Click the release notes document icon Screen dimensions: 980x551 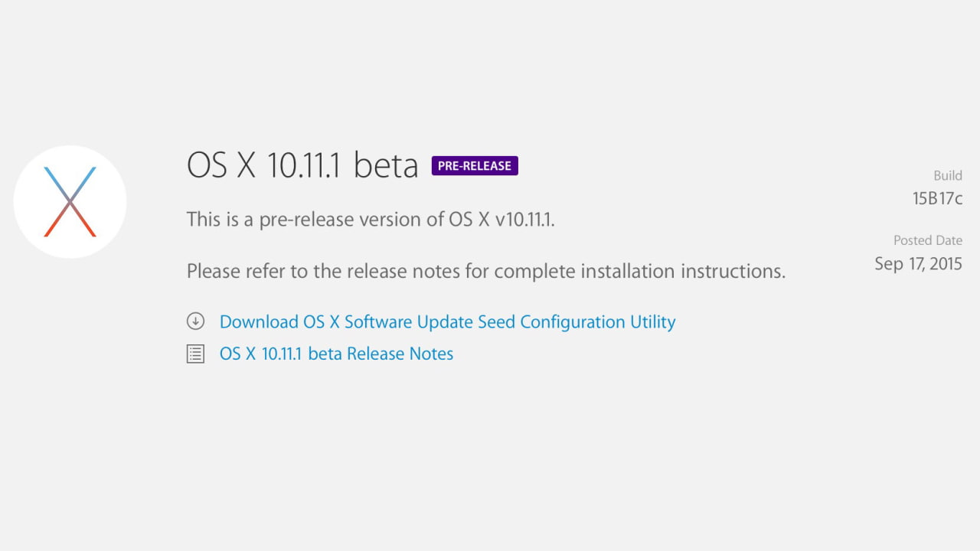pos(195,354)
